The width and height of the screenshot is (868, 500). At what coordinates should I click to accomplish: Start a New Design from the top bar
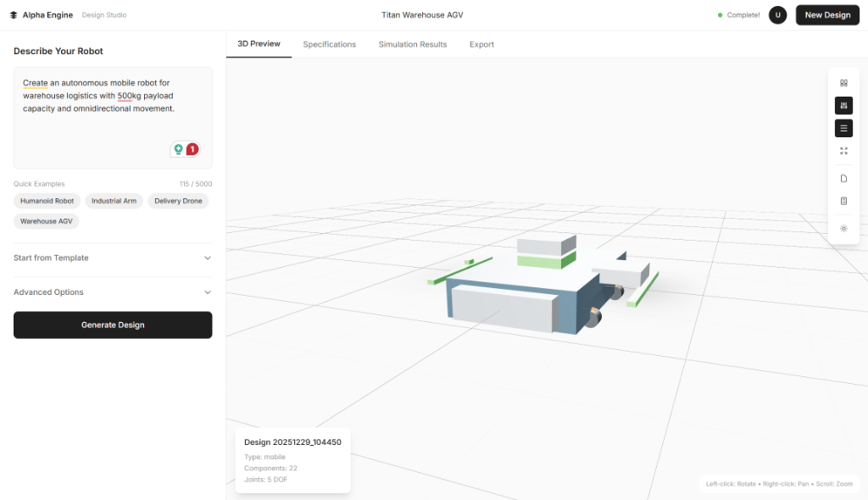click(x=827, y=14)
